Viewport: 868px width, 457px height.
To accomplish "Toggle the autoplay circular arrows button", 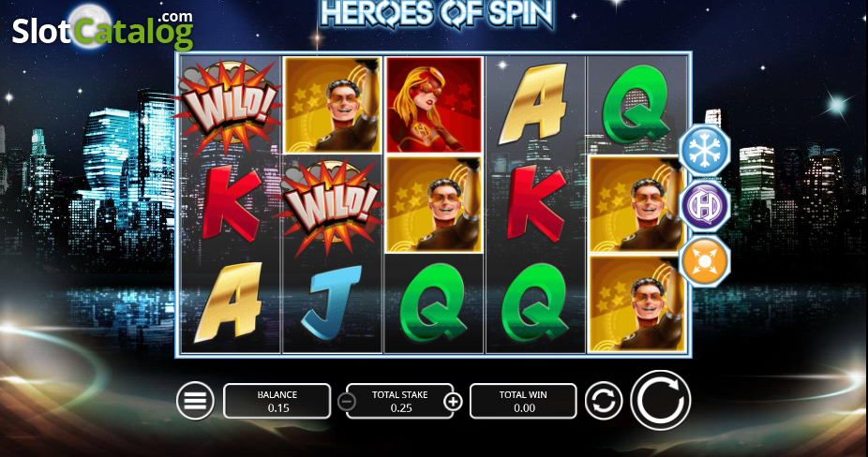I will (x=604, y=400).
